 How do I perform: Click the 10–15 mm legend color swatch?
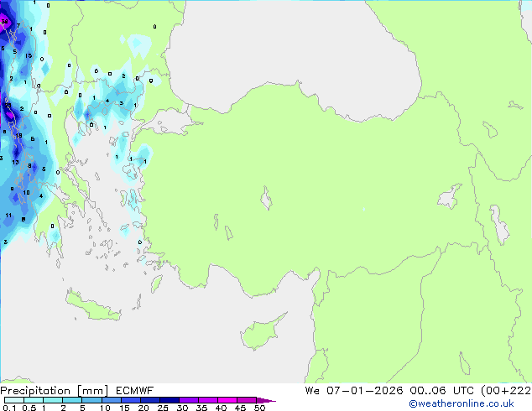pos(111,400)
